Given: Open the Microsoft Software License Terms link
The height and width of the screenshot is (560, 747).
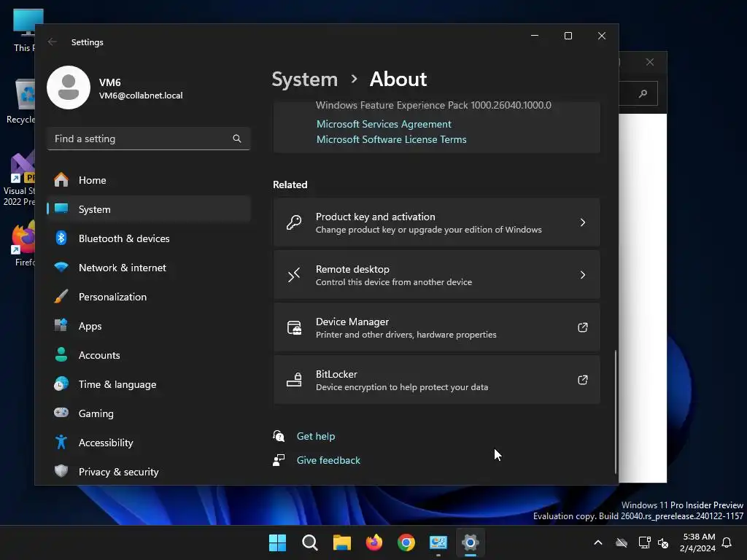Looking at the screenshot, I should click(x=392, y=139).
